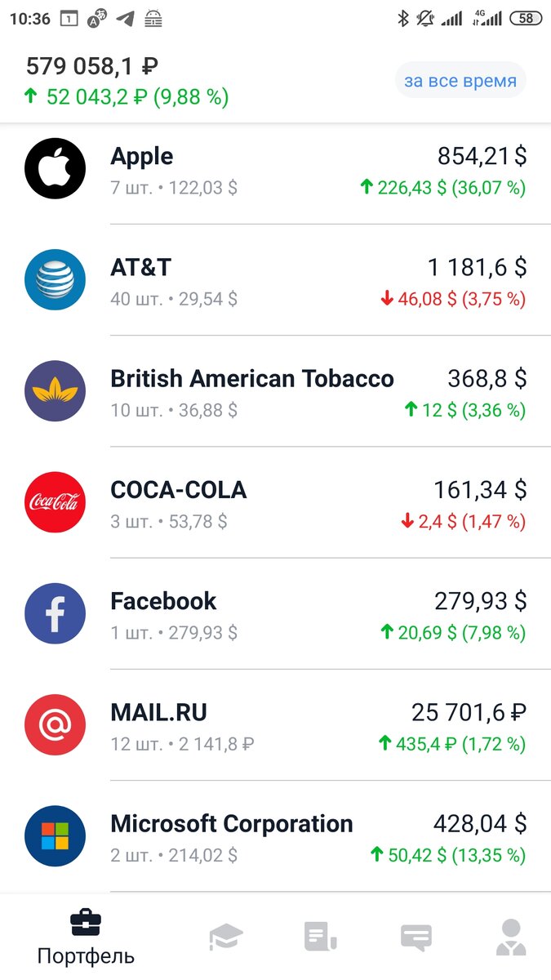The width and height of the screenshot is (551, 980).
Task: Open the chat messages tab icon
Action: [x=415, y=938]
